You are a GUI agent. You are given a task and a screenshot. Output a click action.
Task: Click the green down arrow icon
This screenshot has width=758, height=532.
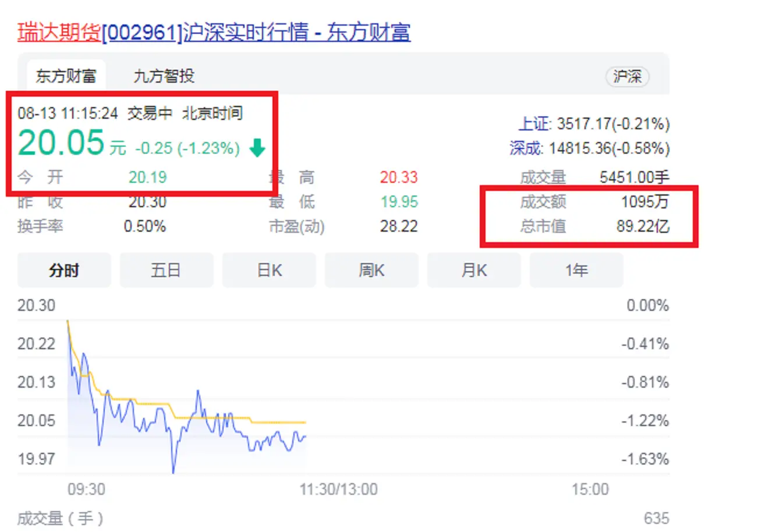pos(257,149)
